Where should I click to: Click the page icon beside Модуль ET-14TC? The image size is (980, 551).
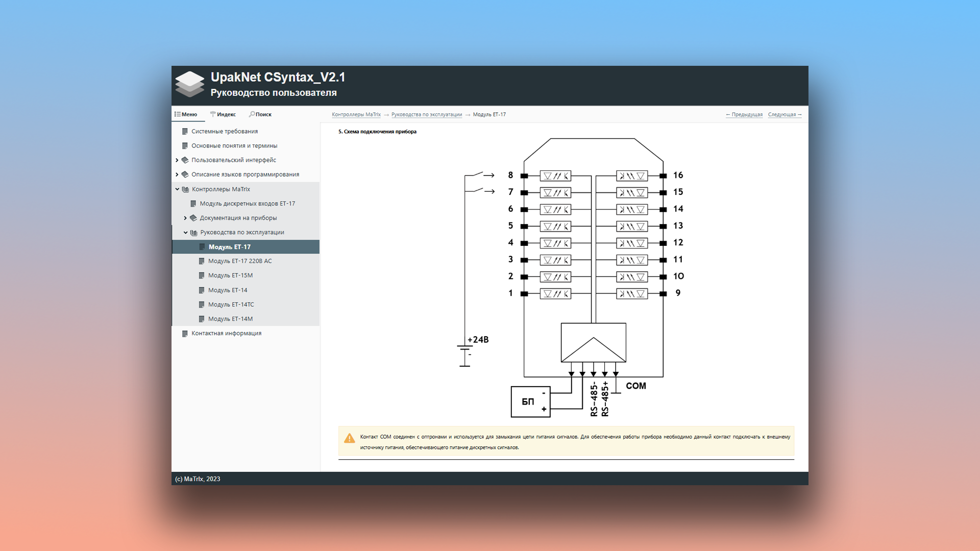(202, 305)
